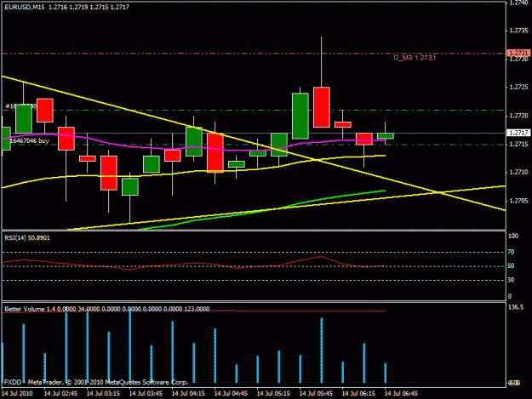532x399 pixels.
Task: Click the 14 Jul 03:15 time label
Action: [103, 394]
